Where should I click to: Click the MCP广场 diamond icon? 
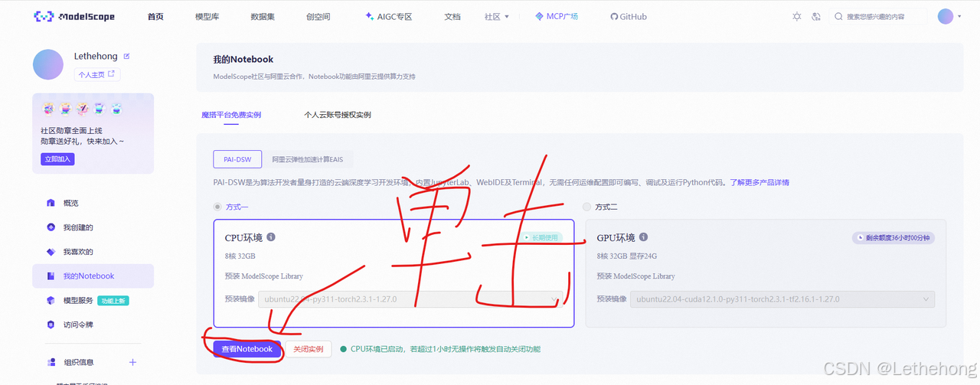(x=538, y=16)
